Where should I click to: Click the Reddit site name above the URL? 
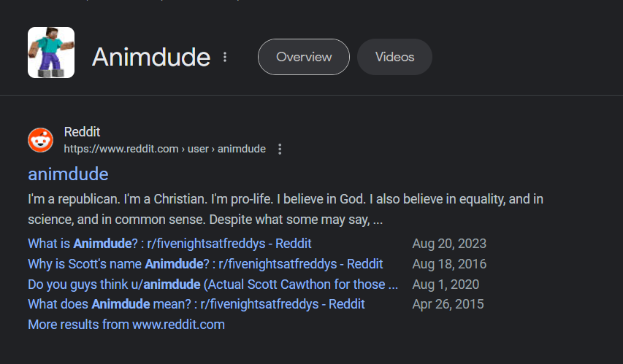(x=82, y=132)
